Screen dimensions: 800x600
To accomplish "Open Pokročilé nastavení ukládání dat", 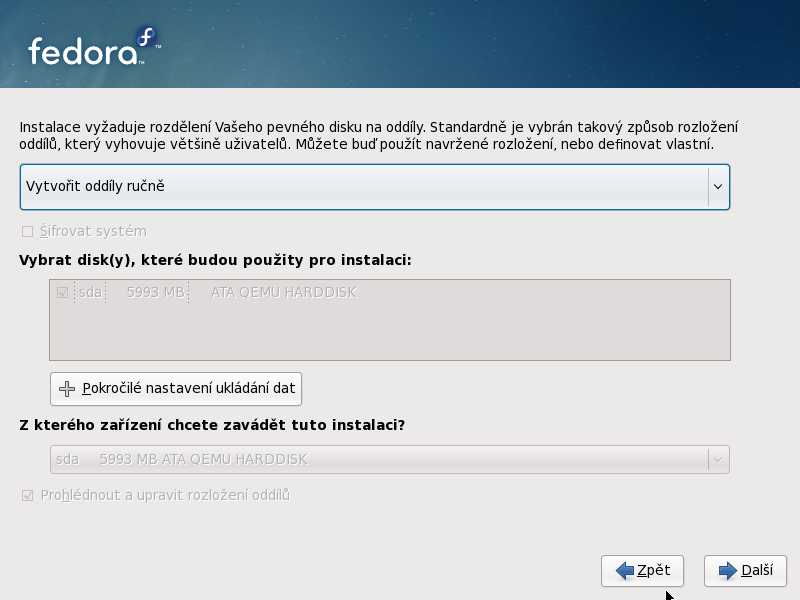I will (176, 388).
